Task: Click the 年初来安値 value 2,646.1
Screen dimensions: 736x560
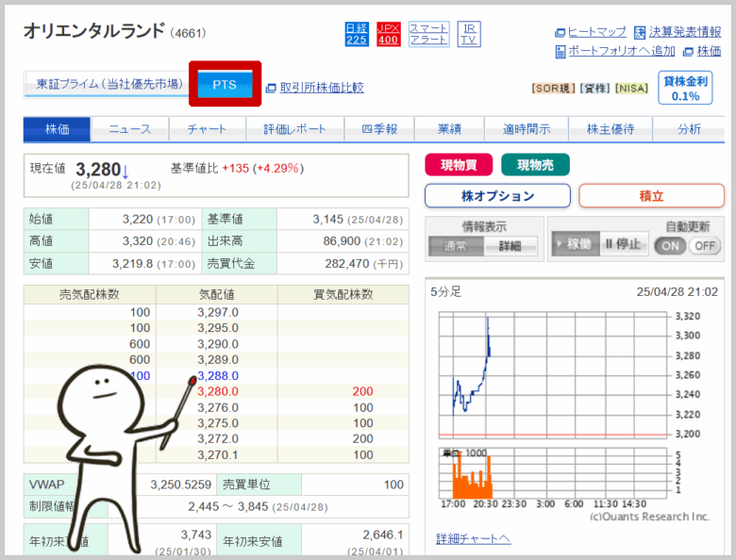Action: point(382,535)
